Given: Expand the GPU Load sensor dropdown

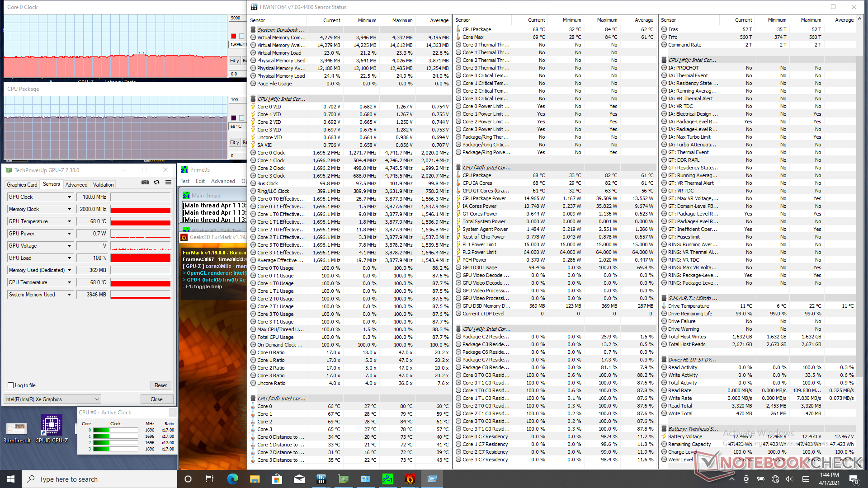Looking at the screenshot, I should 69,258.
